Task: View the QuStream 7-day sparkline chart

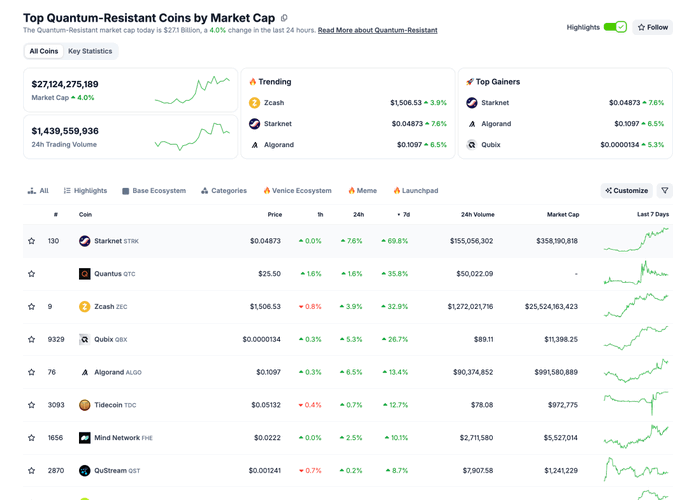Action: coord(636,470)
